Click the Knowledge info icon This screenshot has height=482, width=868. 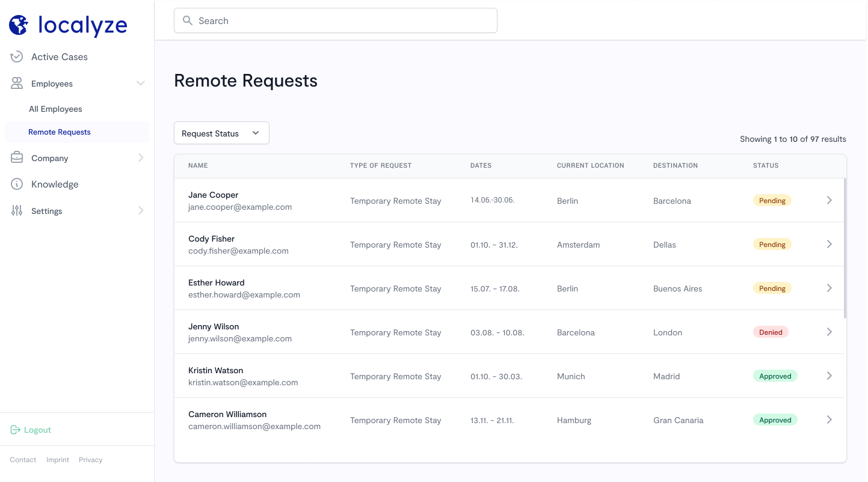tap(17, 184)
